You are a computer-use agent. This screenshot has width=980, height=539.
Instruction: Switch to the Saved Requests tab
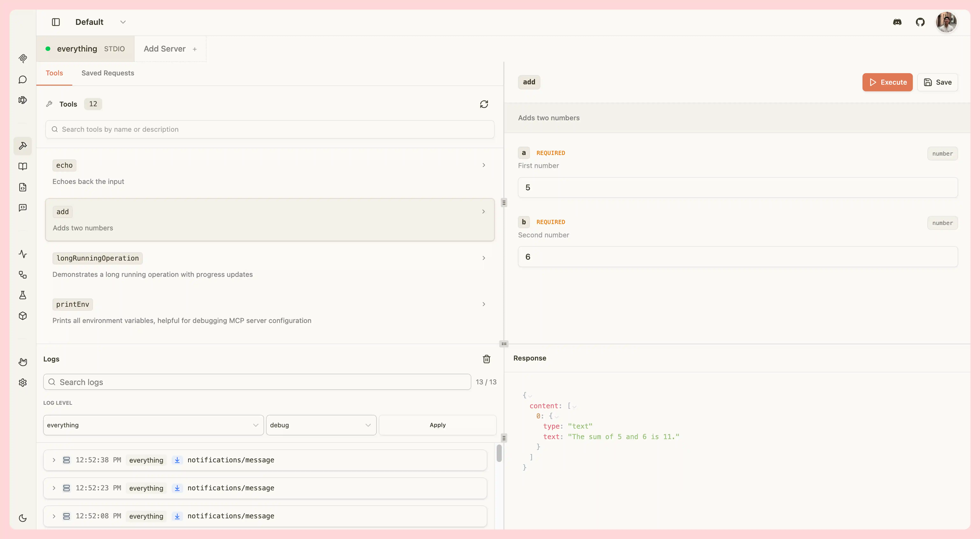tap(108, 73)
